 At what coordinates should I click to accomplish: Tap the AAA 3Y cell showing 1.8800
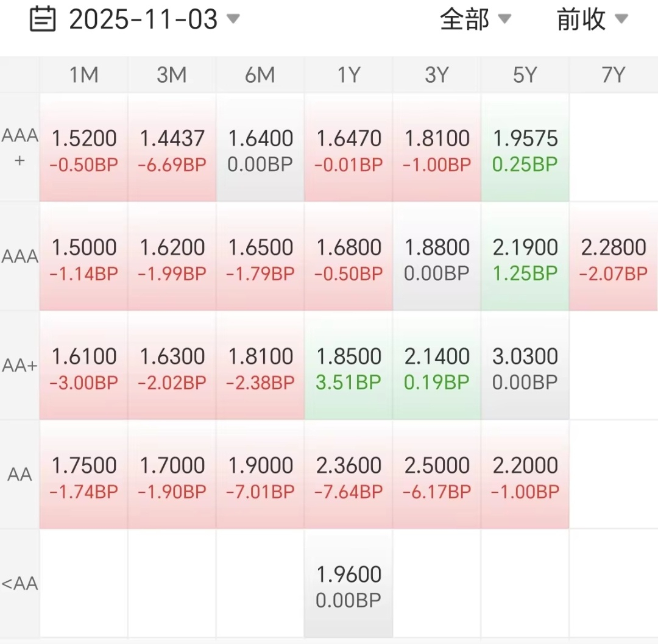pos(437,257)
